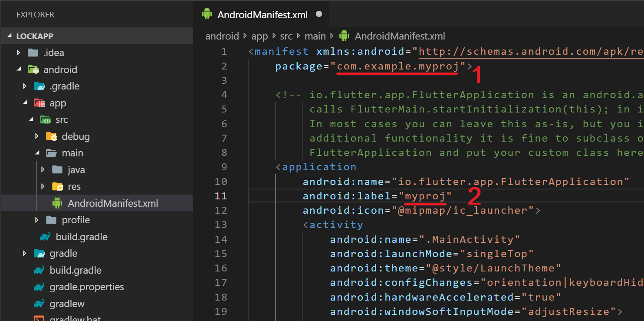This screenshot has width=644, height=321.
Task: Click the 'main' breadcrumb segment
Action: [x=315, y=36]
